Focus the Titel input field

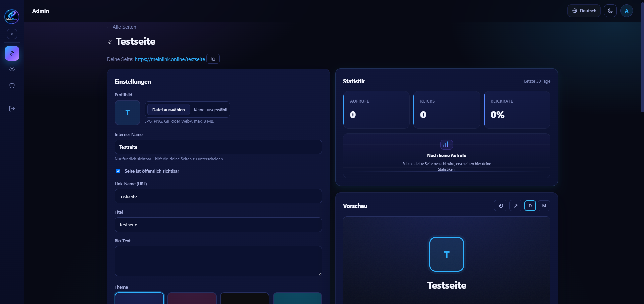(218, 225)
